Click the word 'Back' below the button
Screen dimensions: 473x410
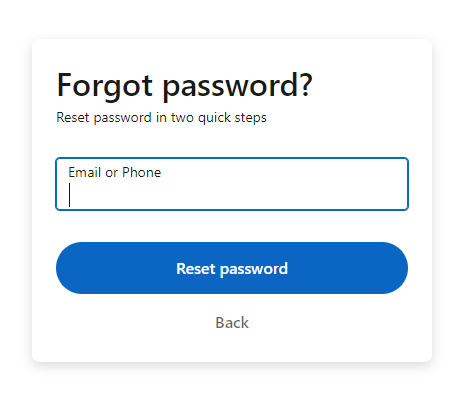point(232,323)
